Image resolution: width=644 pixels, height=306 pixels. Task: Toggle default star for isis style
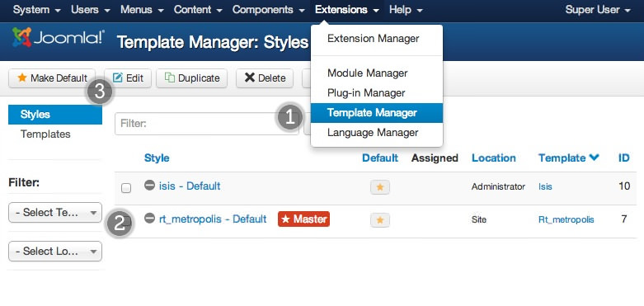click(x=380, y=187)
